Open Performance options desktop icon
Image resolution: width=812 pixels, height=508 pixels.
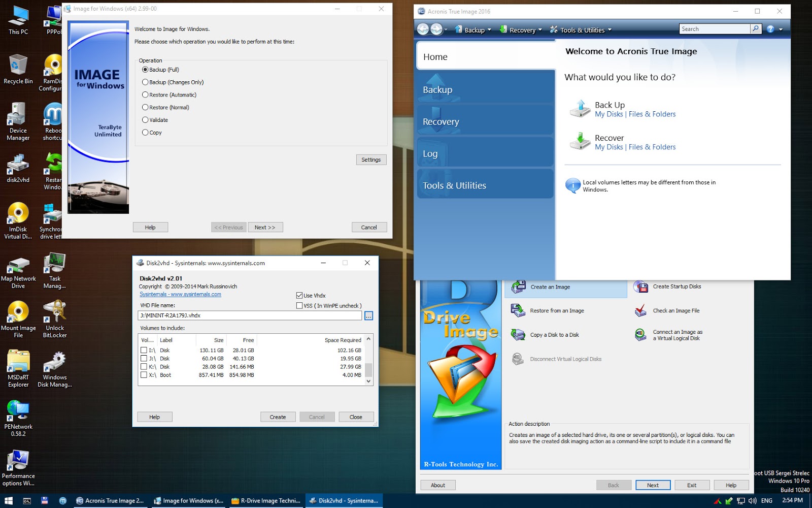(x=18, y=467)
